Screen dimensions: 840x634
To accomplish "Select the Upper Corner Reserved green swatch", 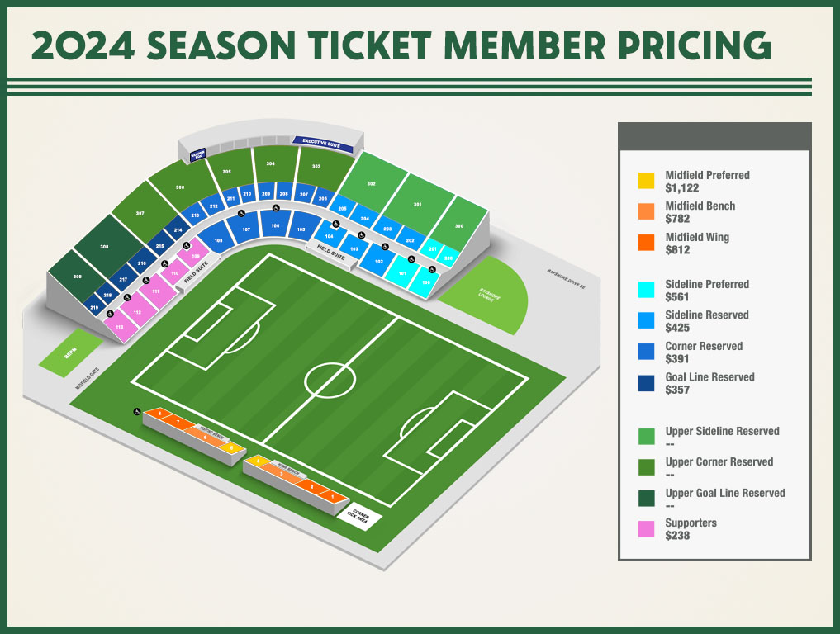I will tap(646, 467).
